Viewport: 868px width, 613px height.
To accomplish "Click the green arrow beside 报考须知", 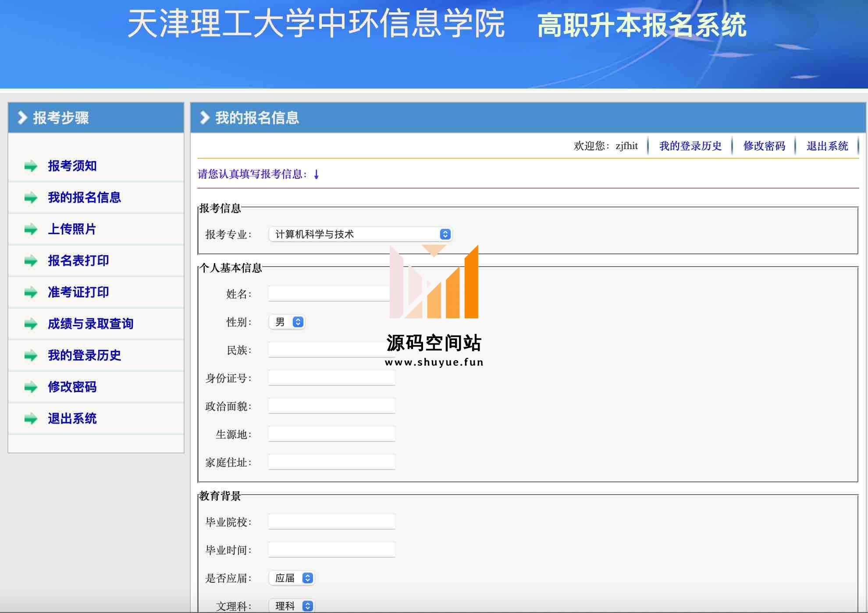I will pyautogui.click(x=31, y=166).
